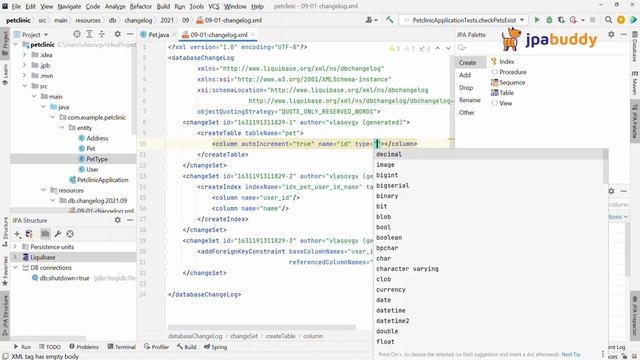Screen dimensions: 640x360
Task: Open Search Everywhere magnifier icon
Action: coord(608,20)
